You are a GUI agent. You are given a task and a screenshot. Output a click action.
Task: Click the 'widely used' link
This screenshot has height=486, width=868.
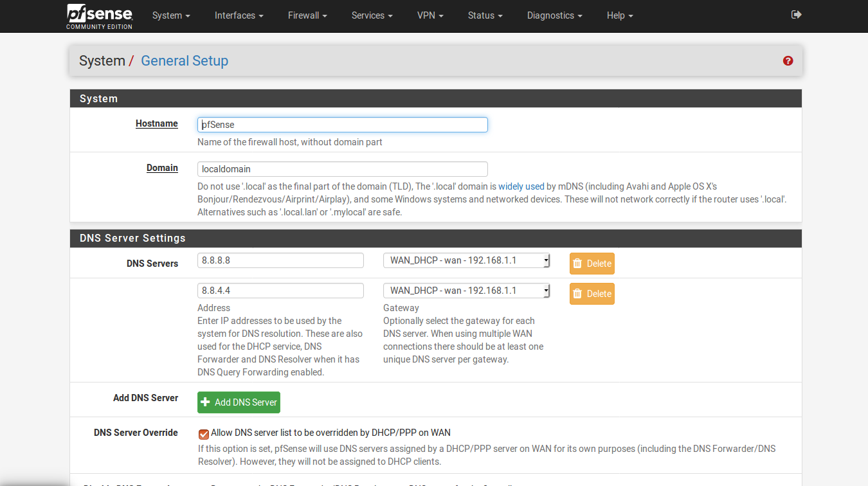click(x=521, y=186)
